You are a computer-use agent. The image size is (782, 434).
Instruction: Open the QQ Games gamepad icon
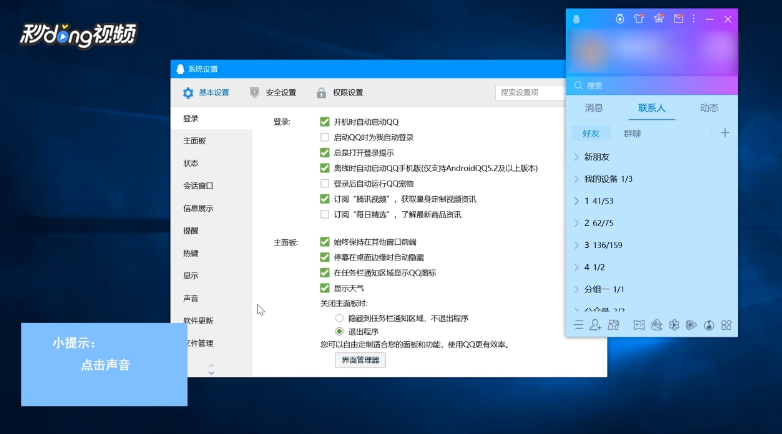pos(639,325)
